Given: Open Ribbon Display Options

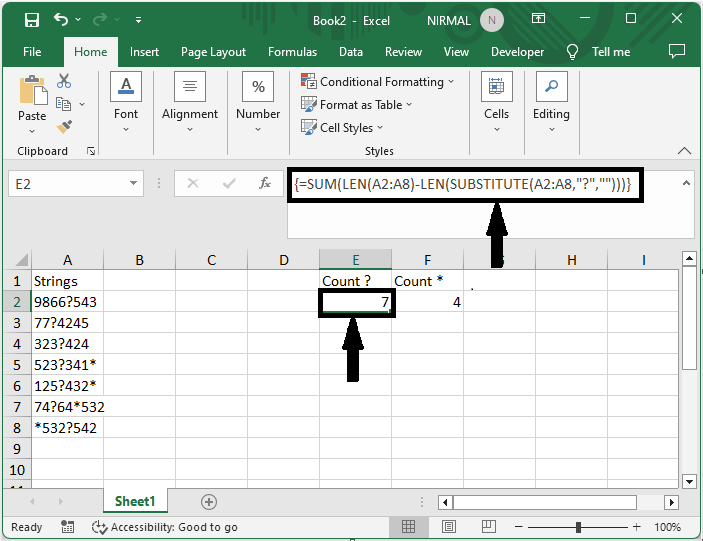Looking at the screenshot, I should pos(538,18).
